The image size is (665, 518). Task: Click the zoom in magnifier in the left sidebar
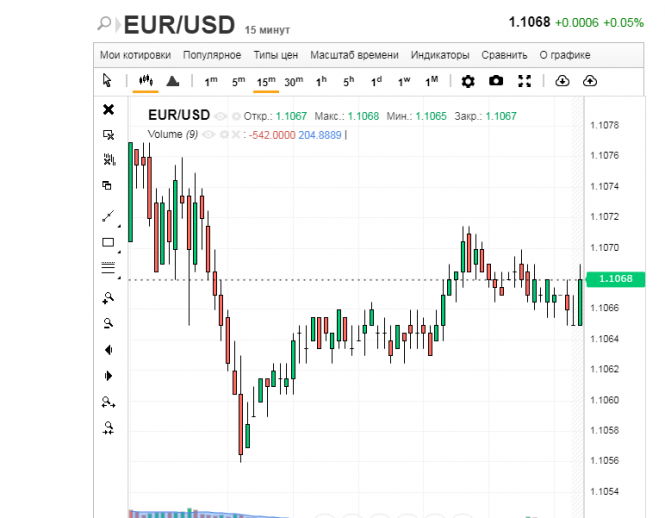pos(108,298)
